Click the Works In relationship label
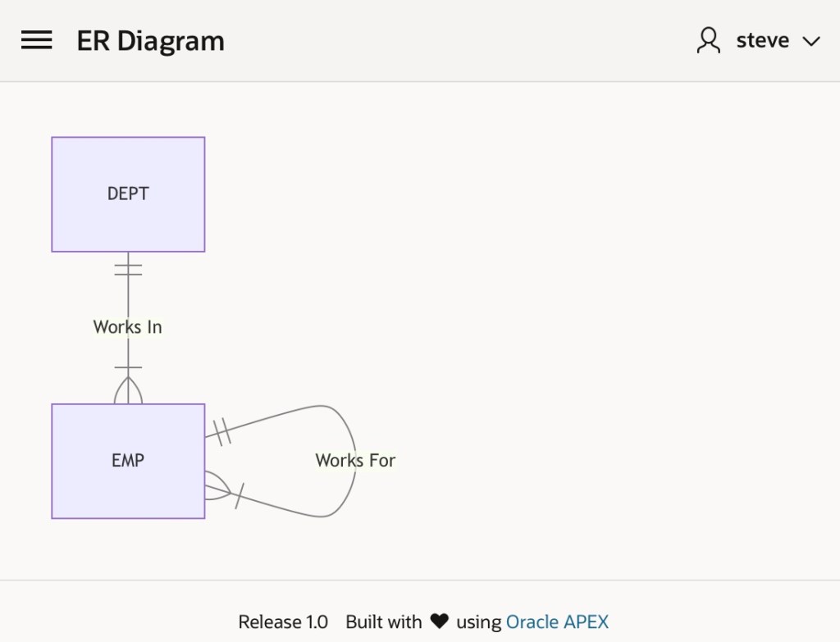 pos(128,327)
